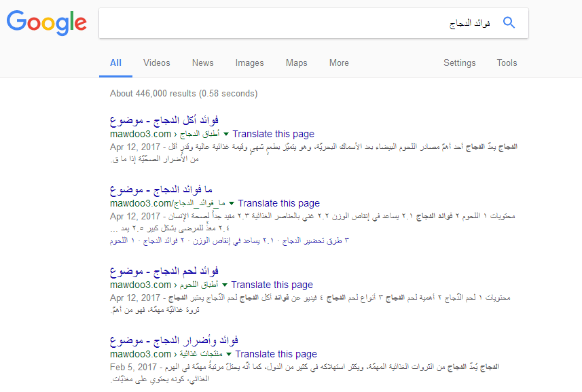Open second result title ما فوائد الدجاج
The image size is (582, 392).
tap(161, 190)
